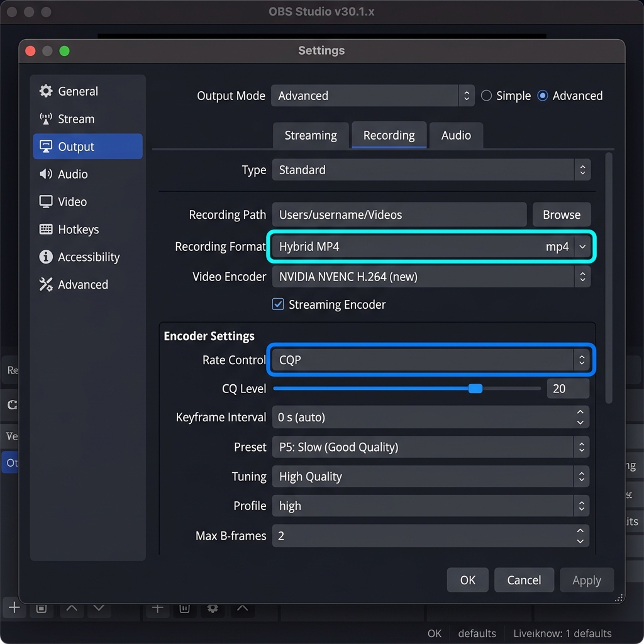
Task: Open Accessibility settings via info icon
Action: point(45,257)
